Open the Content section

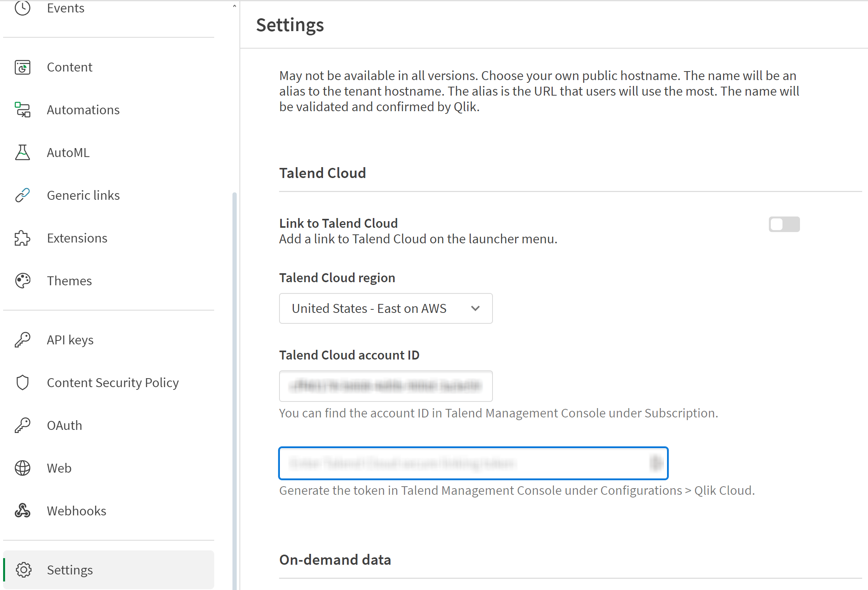(69, 66)
